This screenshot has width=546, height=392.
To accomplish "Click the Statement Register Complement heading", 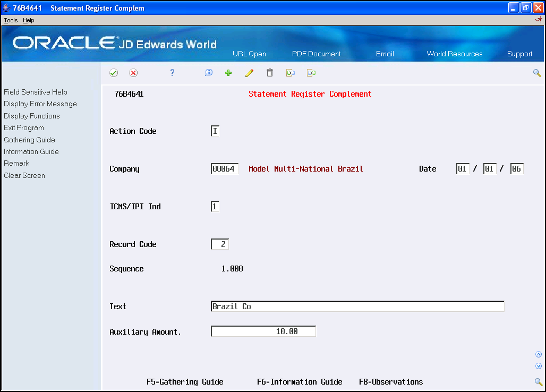I will (310, 94).
